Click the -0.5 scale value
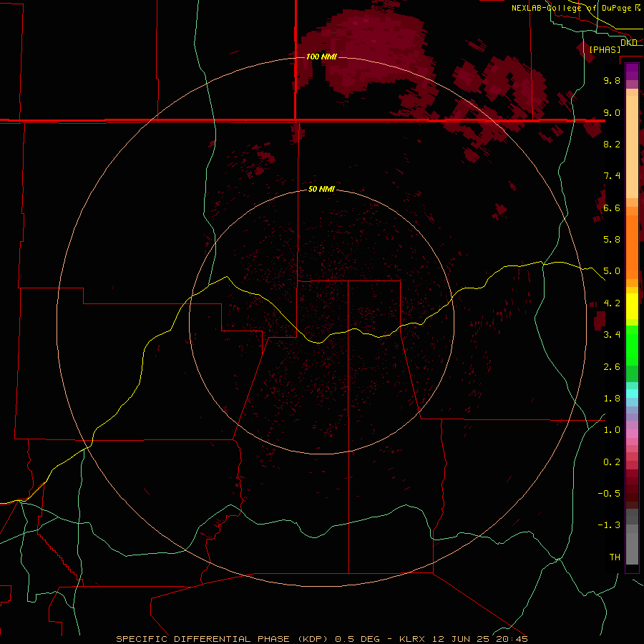Image resolution: width=644 pixels, height=644 pixels. [609, 494]
